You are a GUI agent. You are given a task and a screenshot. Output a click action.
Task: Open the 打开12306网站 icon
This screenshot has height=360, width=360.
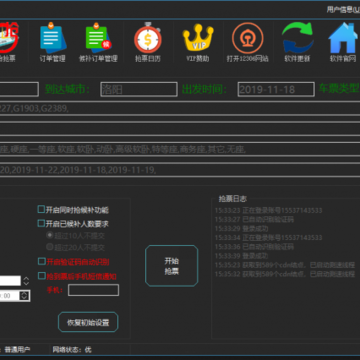coord(247,42)
